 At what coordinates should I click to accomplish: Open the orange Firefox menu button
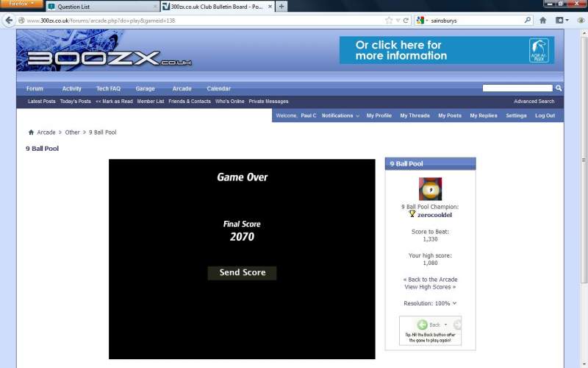(x=20, y=4)
